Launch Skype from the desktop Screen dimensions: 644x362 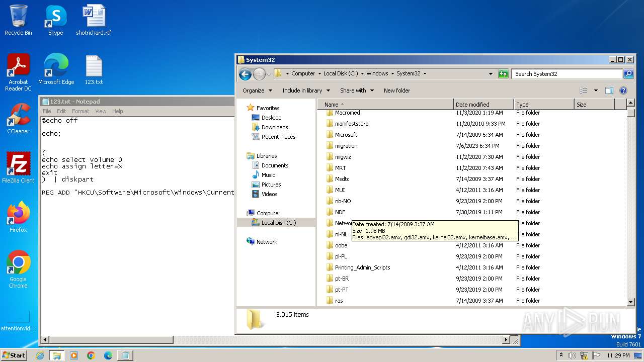coord(55,20)
